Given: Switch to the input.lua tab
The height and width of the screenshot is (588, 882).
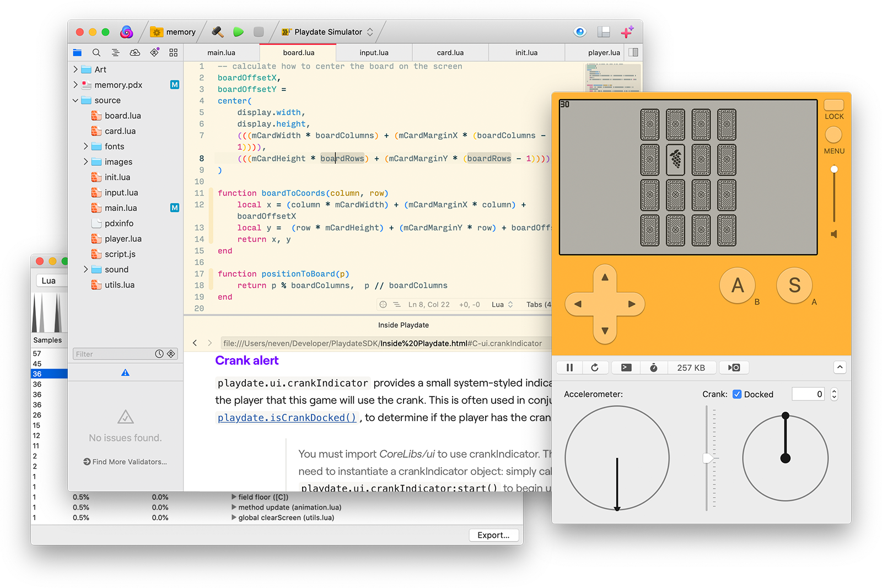Looking at the screenshot, I should pos(374,52).
